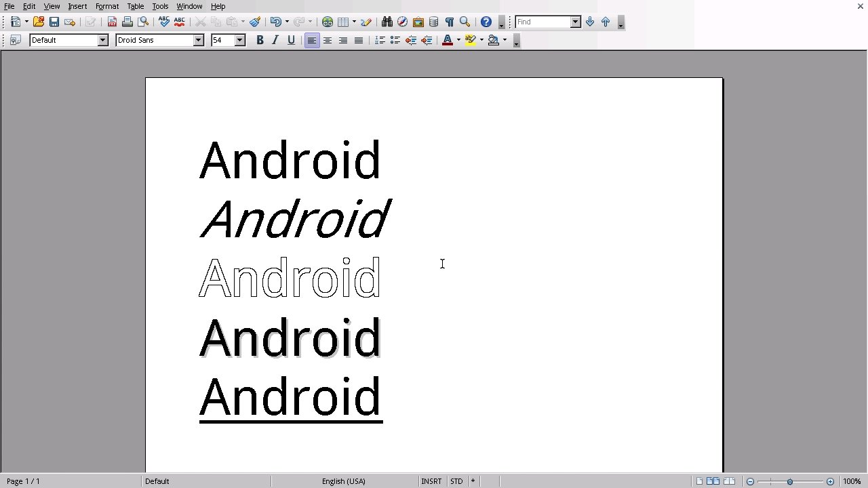The width and height of the screenshot is (868, 488).
Task: Open Help with question mark icon
Action: click(x=486, y=22)
